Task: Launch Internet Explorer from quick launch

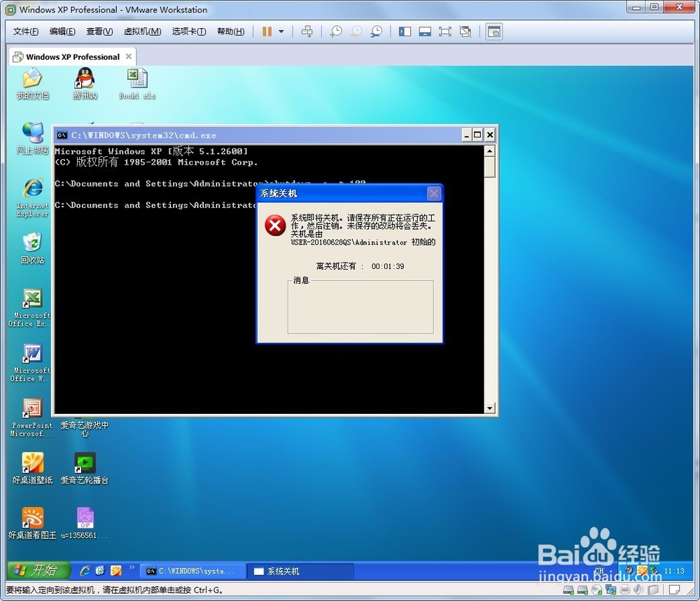Action: click(x=85, y=571)
